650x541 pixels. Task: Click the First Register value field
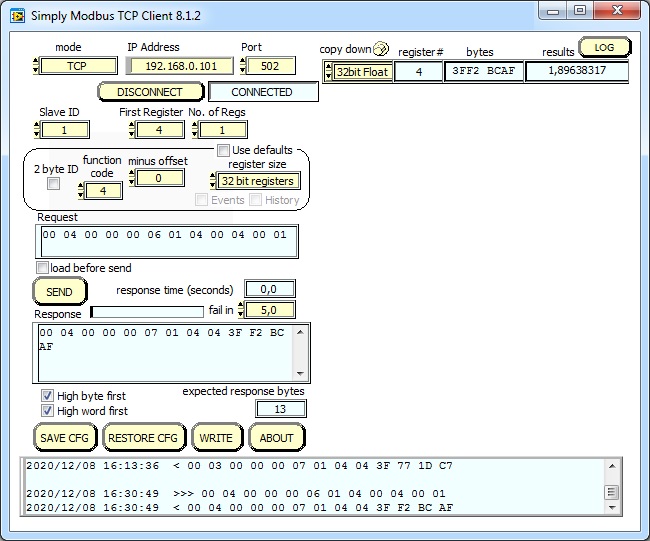[160, 130]
